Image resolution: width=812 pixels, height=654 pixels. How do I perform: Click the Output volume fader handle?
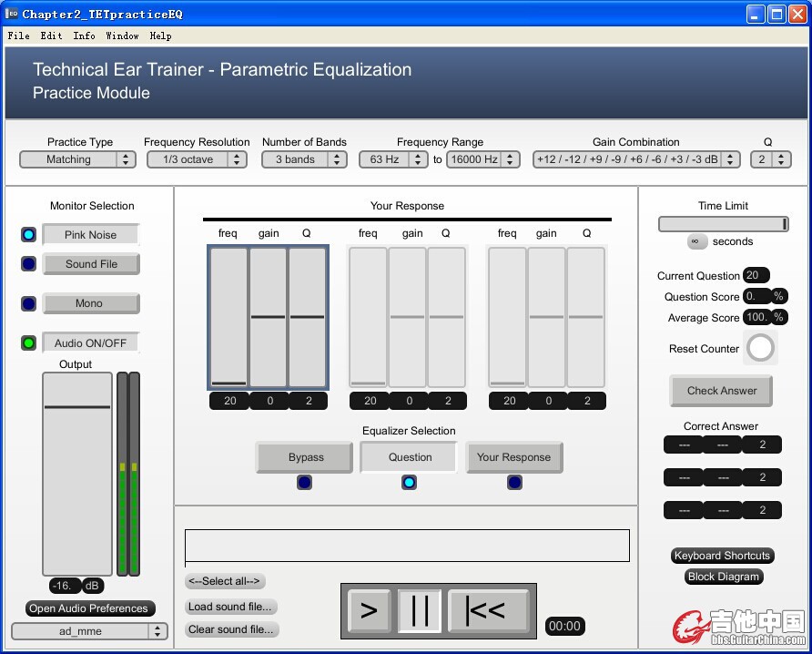tap(76, 407)
